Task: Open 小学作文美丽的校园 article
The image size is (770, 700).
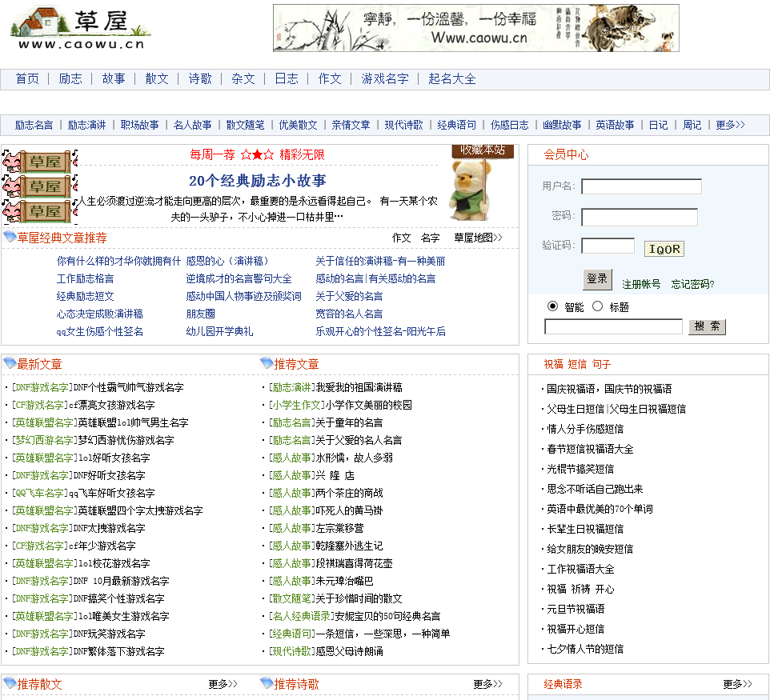Action: (x=369, y=406)
